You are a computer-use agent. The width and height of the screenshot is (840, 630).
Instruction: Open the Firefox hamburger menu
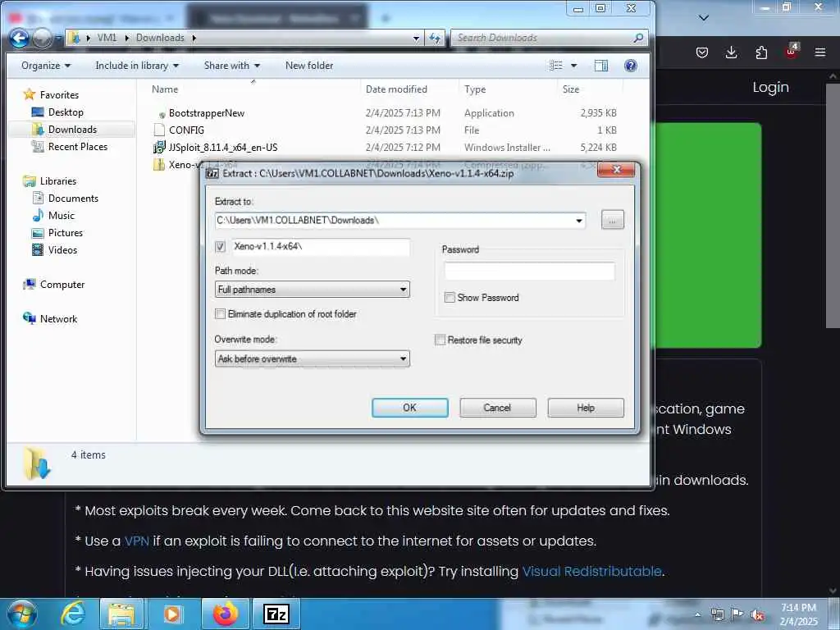pos(820,52)
